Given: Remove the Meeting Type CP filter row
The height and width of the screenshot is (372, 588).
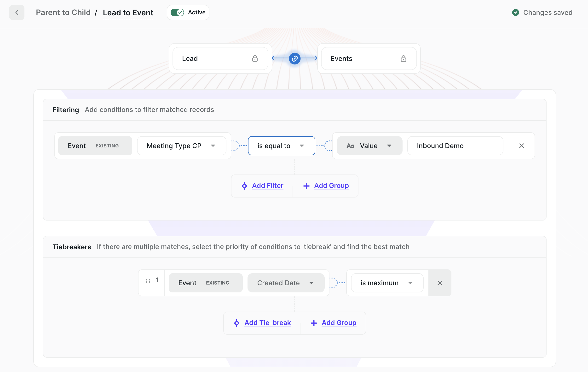Looking at the screenshot, I should (x=521, y=146).
